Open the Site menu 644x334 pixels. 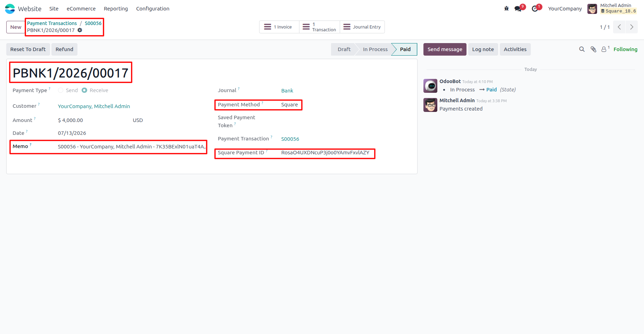coord(54,9)
